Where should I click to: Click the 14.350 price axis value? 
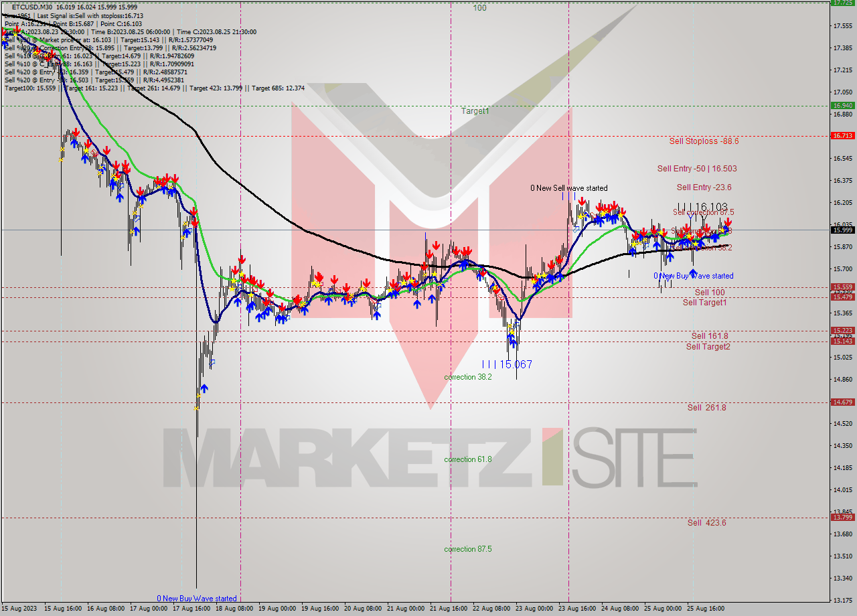click(x=842, y=445)
